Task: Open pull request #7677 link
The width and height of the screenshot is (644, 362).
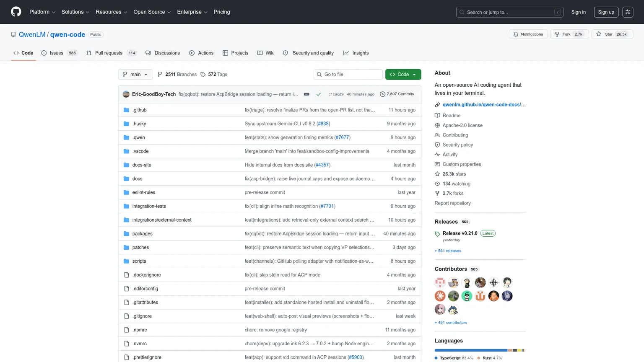Action: [342, 137]
